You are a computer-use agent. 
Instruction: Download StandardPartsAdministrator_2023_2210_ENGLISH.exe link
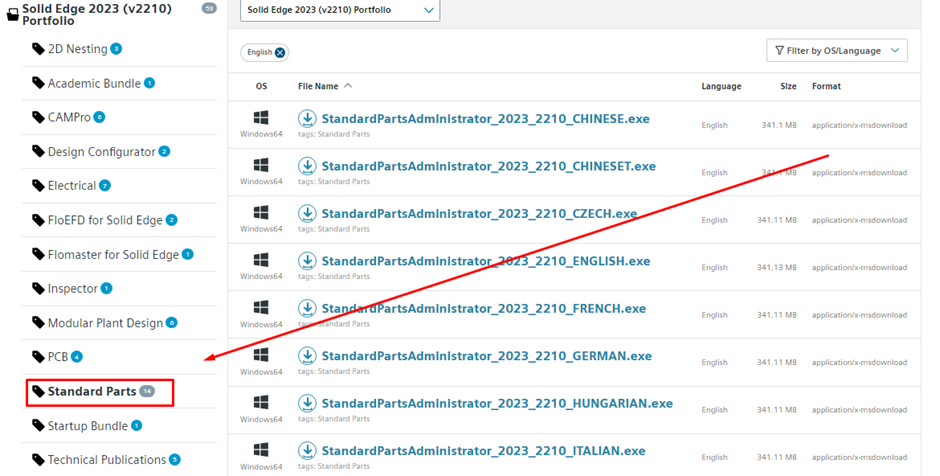pos(486,261)
